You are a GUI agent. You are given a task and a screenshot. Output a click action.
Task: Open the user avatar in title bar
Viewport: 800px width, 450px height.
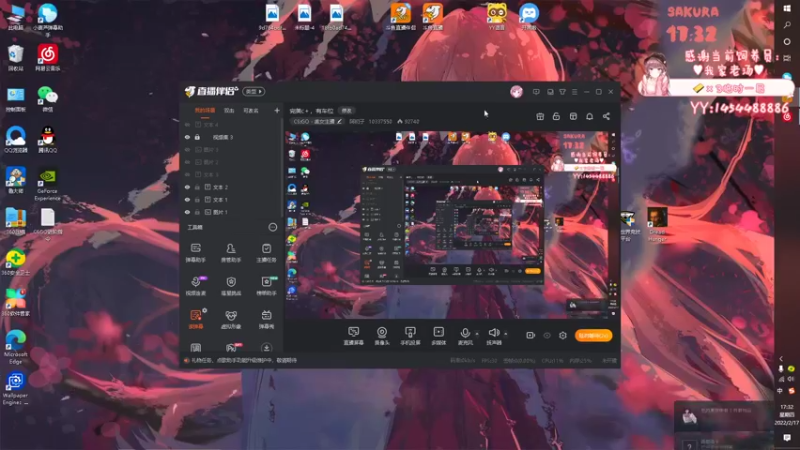click(516, 92)
